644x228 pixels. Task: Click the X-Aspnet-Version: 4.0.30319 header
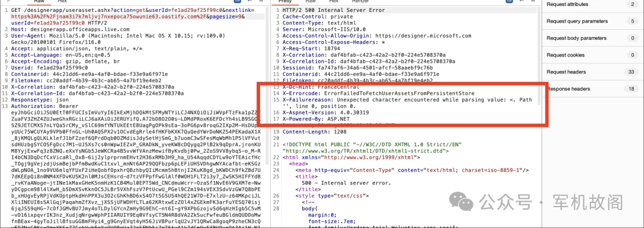pos(326,112)
